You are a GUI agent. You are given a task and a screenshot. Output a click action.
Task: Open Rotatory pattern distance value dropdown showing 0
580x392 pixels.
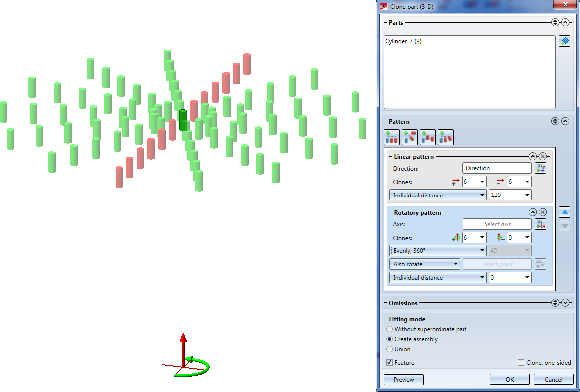527,278
